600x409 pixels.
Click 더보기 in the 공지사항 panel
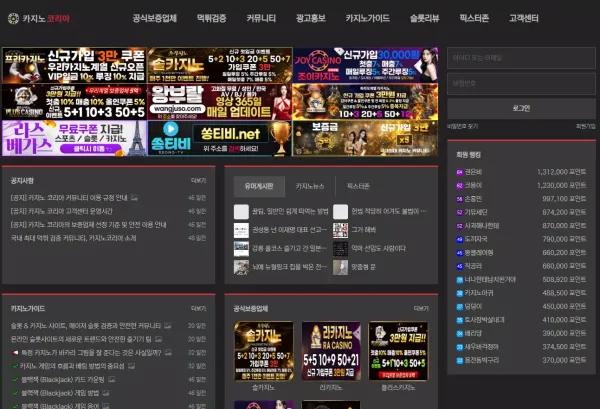click(x=199, y=181)
